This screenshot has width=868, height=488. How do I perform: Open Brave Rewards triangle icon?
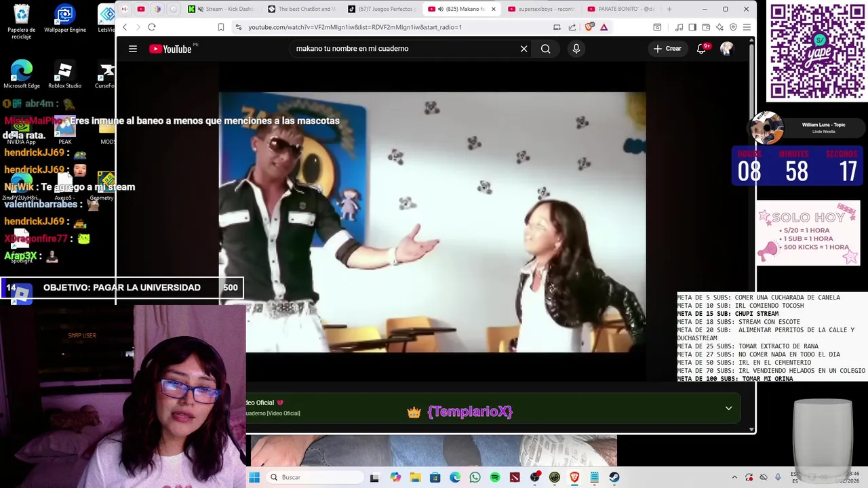[x=604, y=27]
